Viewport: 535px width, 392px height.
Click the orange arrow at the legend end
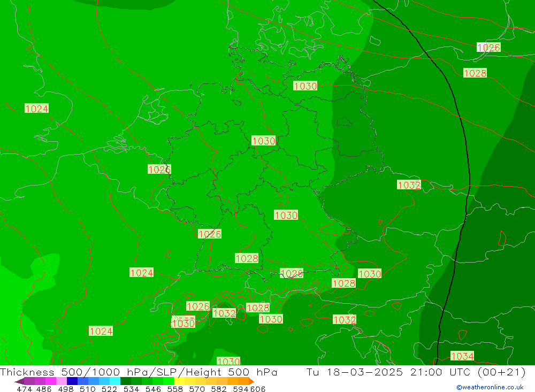(x=251, y=381)
